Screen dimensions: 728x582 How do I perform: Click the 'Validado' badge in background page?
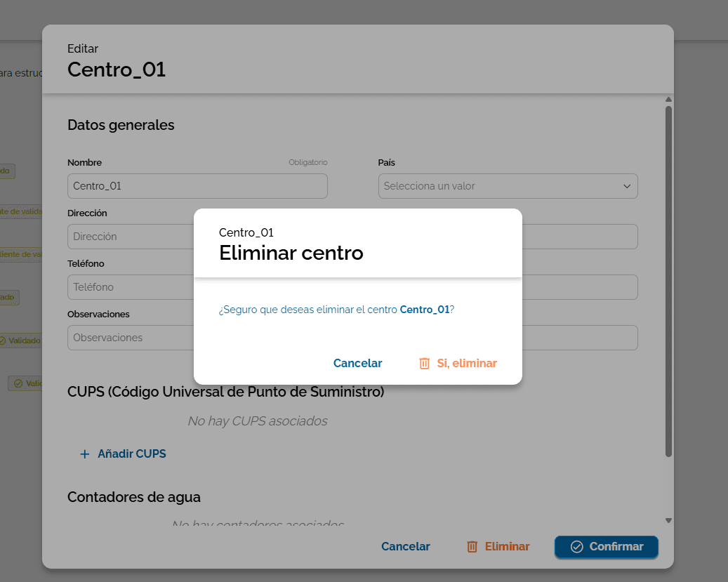point(20,340)
